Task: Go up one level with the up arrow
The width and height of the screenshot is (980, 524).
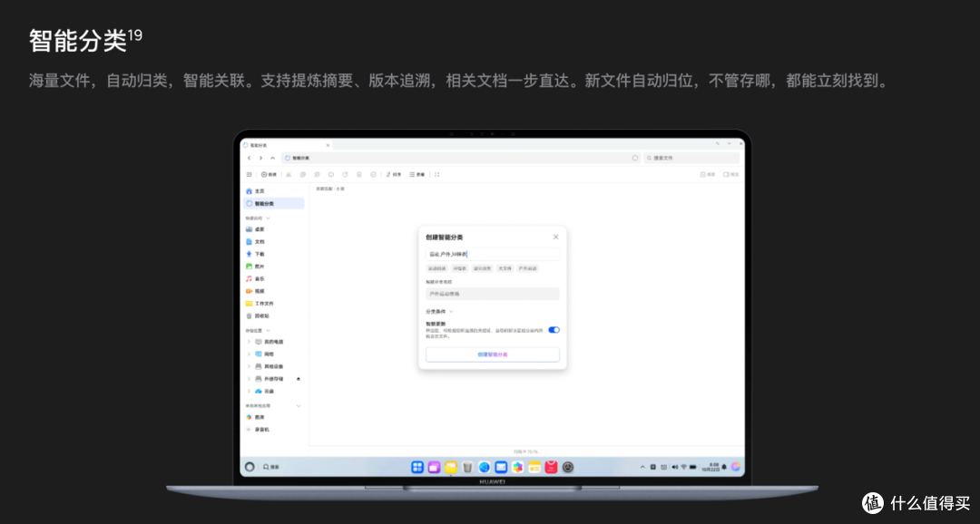Action: pos(272,158)
